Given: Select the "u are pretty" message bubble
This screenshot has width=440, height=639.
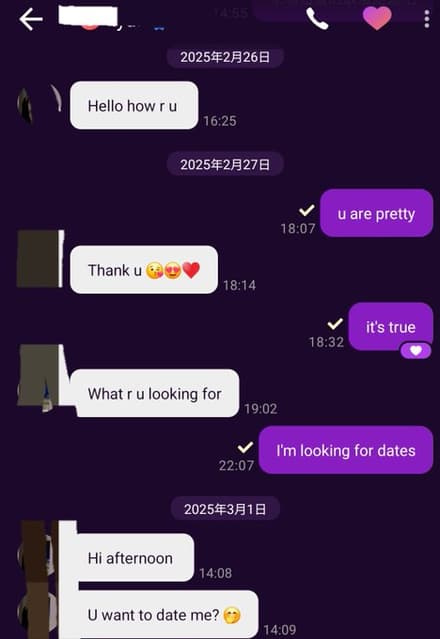Looking at the screenshot, I should pyautogui.click(x=376, y=213).
